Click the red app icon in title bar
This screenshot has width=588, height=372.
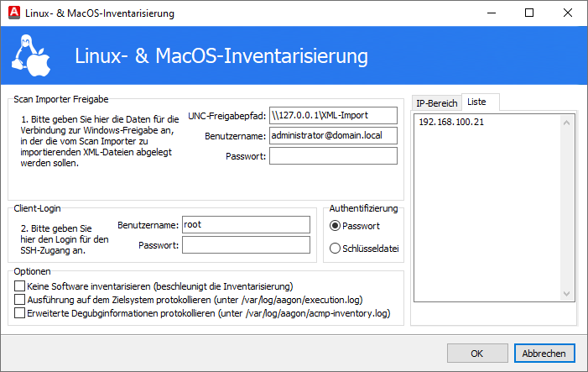pyautogui.click(x=11, y=13)
